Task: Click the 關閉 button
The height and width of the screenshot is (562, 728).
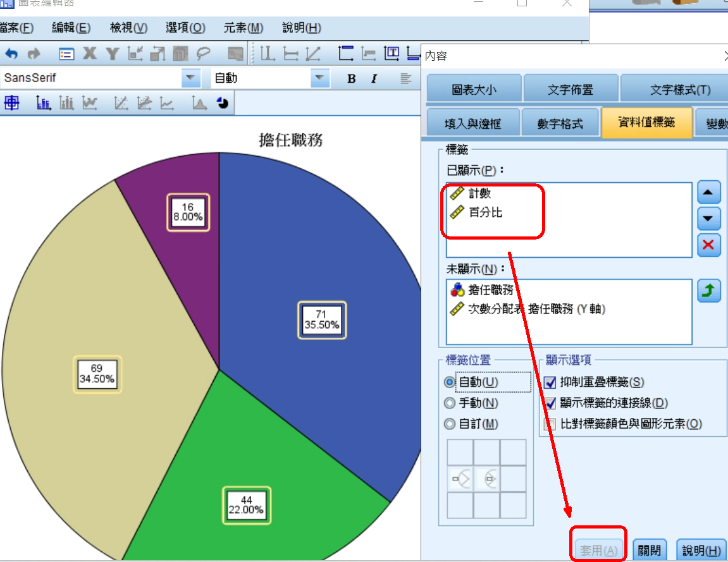Action: click(650, 550)
